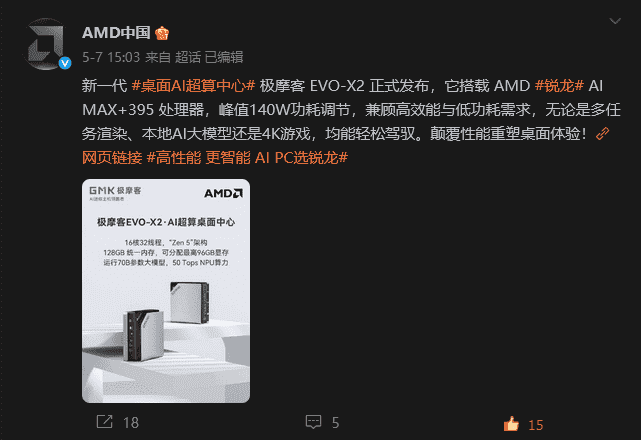Like the post with thumbs-up icon
This screenshot has width=641, height=440.
click(x=511, y=424)
